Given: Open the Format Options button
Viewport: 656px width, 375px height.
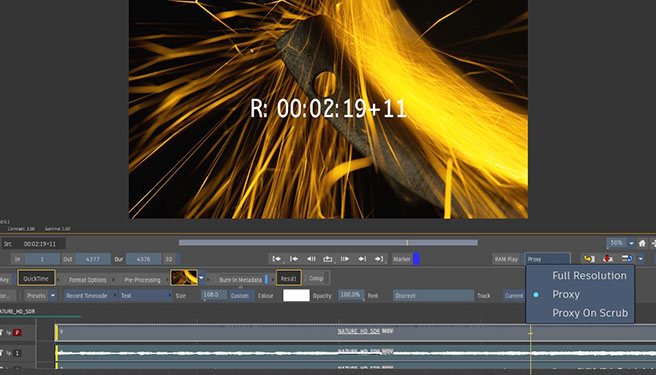Looking at the screenshot, I should coord(87,280).
